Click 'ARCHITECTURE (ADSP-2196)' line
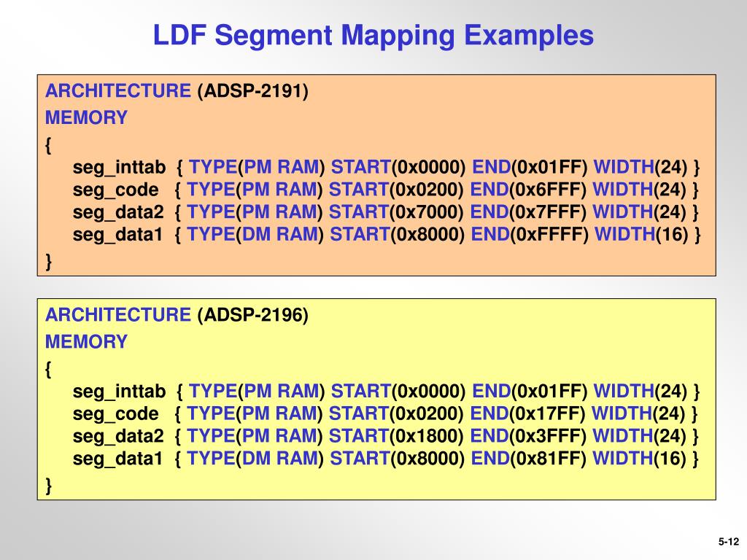 tap(177, 315)
